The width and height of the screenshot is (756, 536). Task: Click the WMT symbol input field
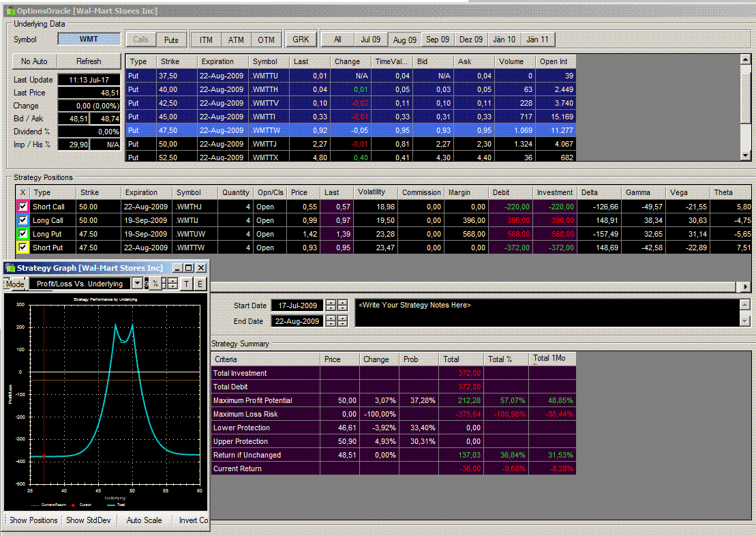coord(89,40)
